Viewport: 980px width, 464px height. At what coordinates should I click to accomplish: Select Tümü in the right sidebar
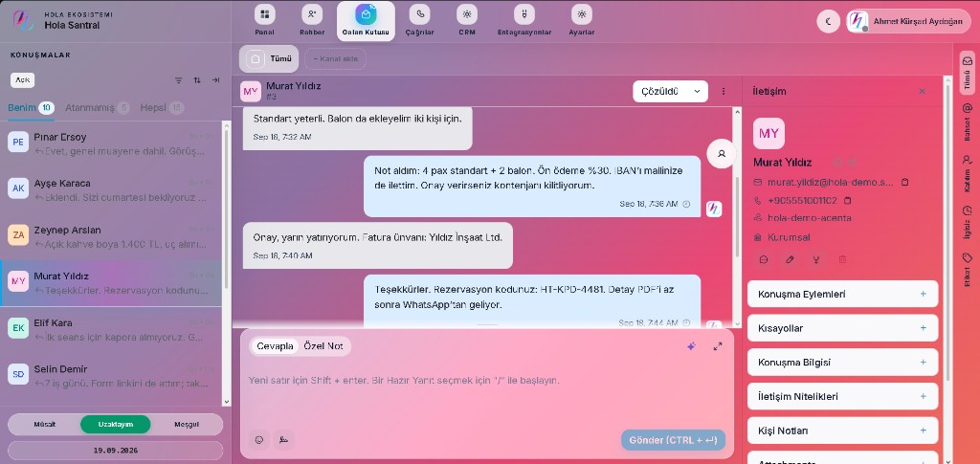tap(967, 73)
